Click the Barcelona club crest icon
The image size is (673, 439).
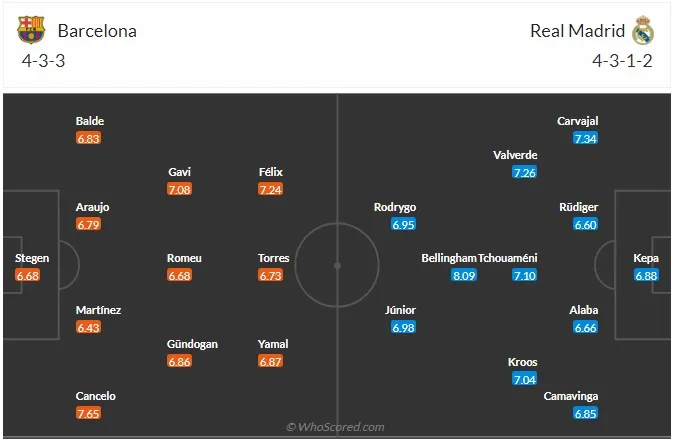tap(31, 30)
